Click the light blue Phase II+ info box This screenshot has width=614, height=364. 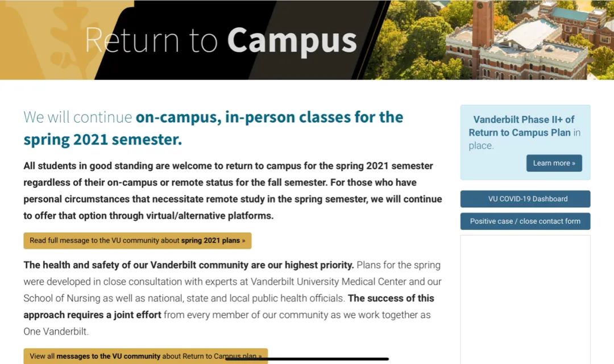[x=525, y=143]
